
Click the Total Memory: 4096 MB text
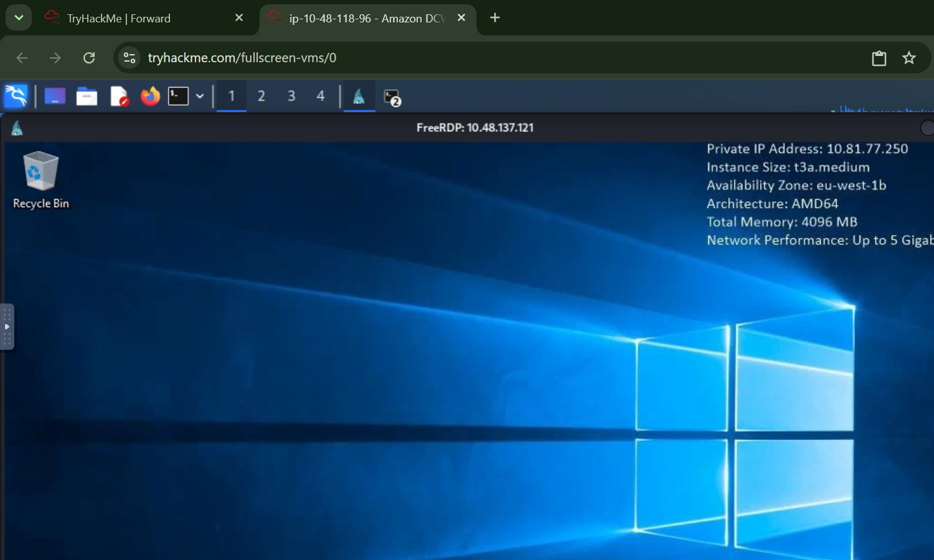tap(782, 222)
